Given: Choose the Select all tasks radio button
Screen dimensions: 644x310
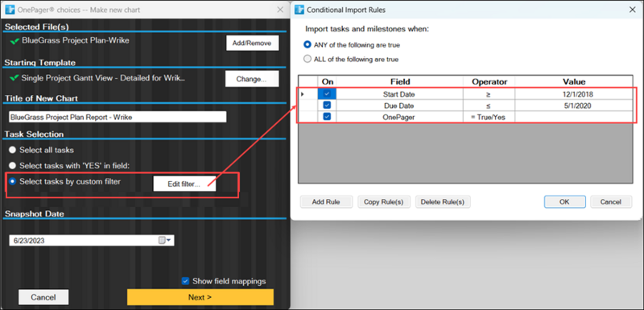Looking at the screenshot, I should (13, 151).
